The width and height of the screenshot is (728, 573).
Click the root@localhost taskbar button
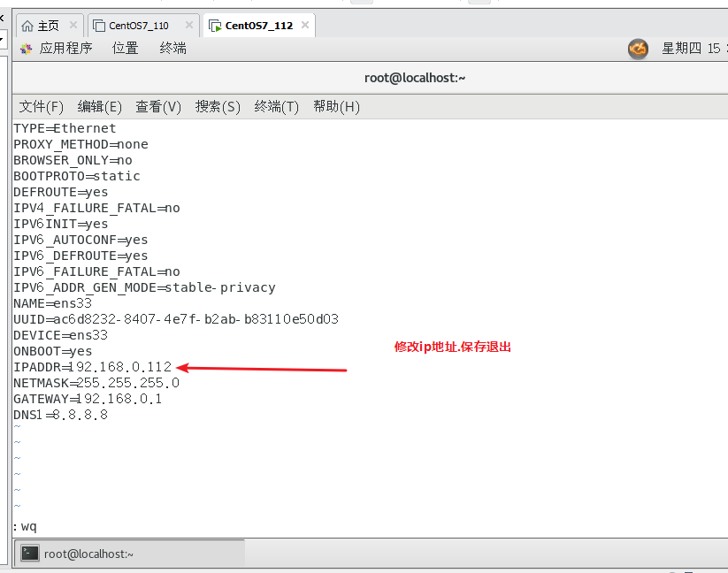129,554
